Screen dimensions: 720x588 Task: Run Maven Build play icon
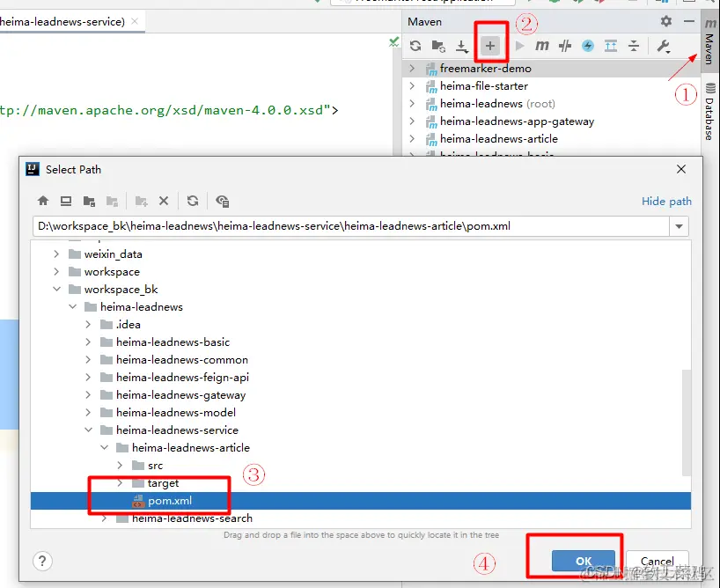[519, 46]
